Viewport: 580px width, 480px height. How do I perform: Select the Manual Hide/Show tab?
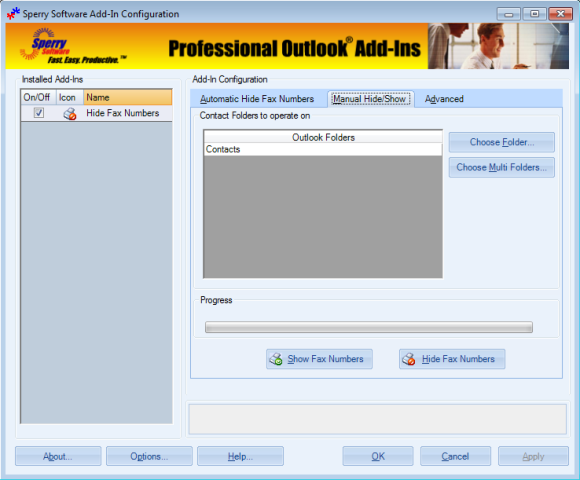point(371,99)
